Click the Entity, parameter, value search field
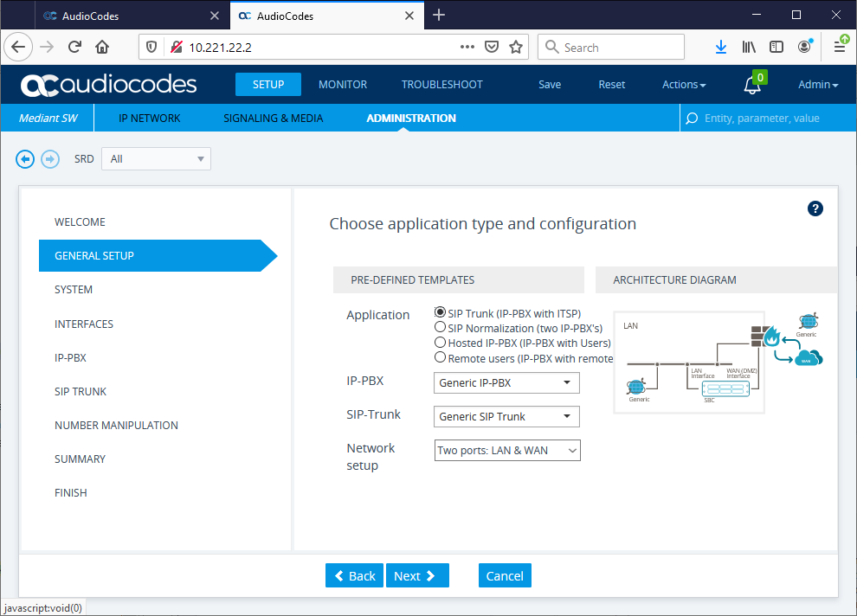This screenshot has width=857, height=616. click(767, 118)
